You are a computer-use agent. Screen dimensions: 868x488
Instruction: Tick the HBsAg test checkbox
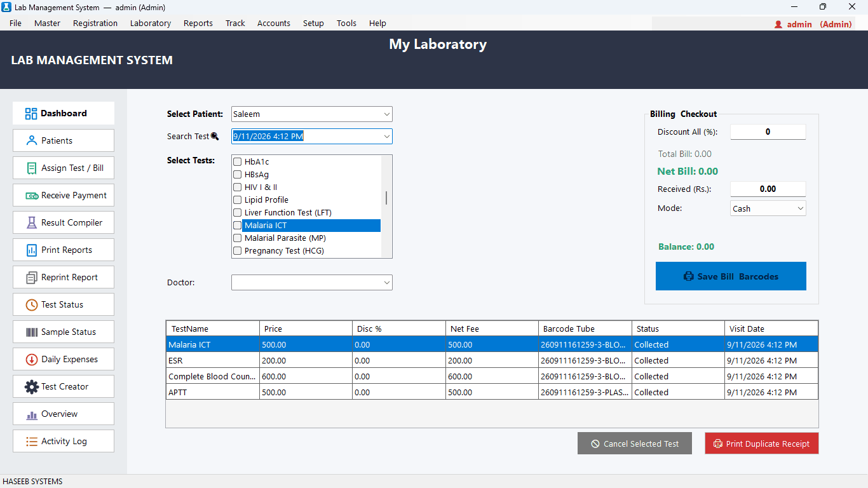[238, 175]
